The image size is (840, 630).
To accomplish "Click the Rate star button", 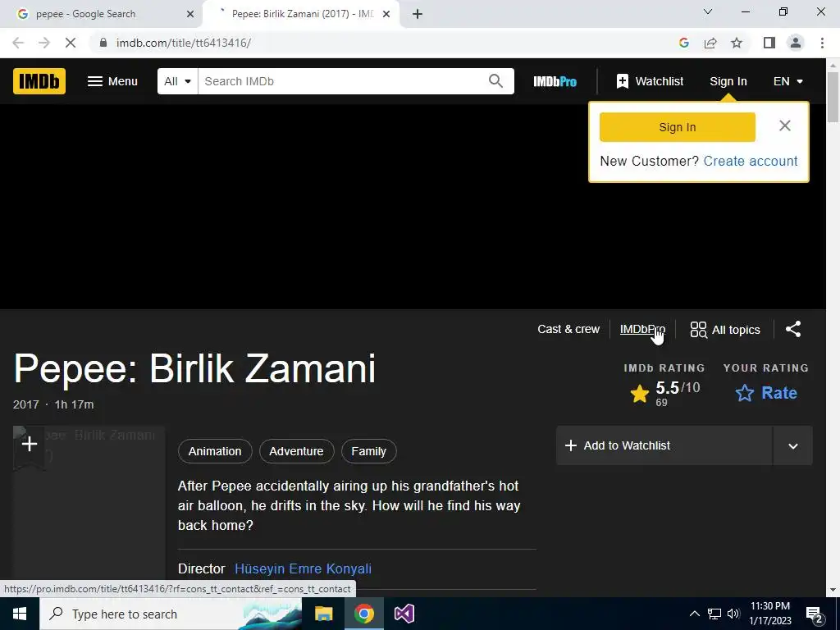I will coord(766,393).
